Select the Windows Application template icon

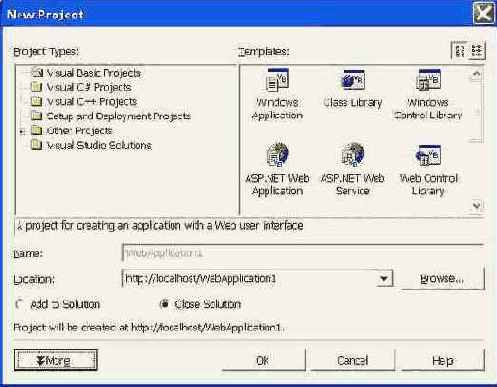[277, 80]
